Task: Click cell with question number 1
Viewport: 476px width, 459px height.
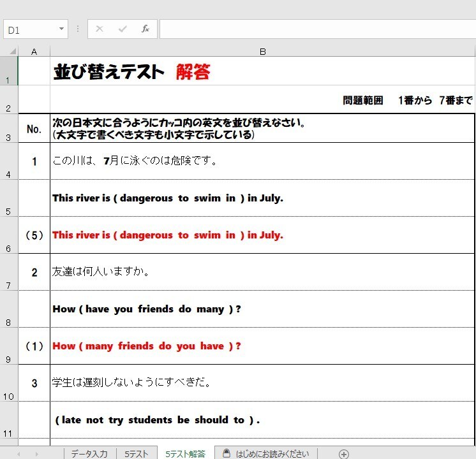Action: 34,161
